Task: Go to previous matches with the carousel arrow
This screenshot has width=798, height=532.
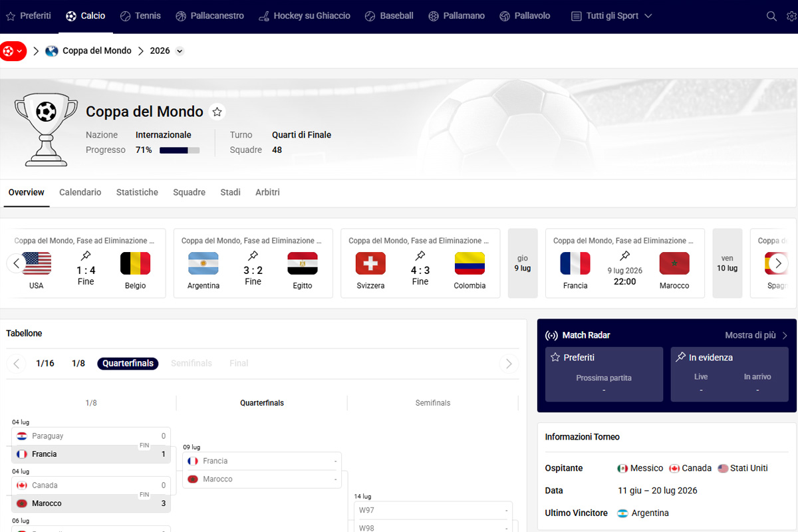Action: (16, 263)
